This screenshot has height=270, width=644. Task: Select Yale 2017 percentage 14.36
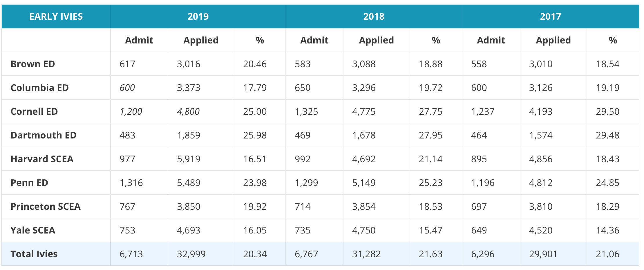click(607, 230)
